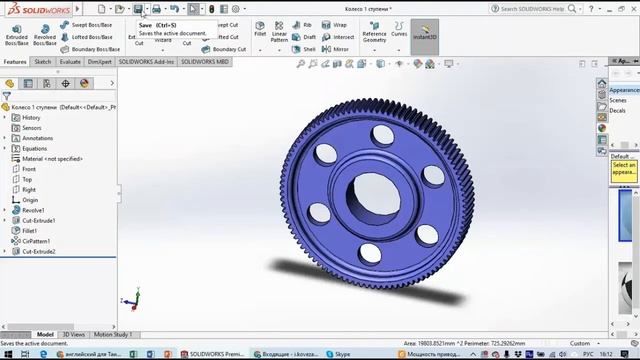
Task: Activate the Select cursor tool
Action: tap(193, 9)
